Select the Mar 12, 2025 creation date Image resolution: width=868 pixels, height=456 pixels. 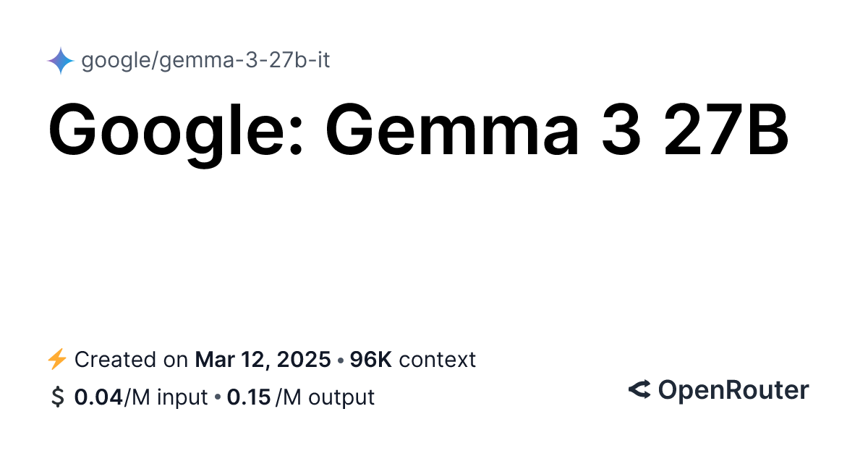pyautogui.click(x=263, y=359)
